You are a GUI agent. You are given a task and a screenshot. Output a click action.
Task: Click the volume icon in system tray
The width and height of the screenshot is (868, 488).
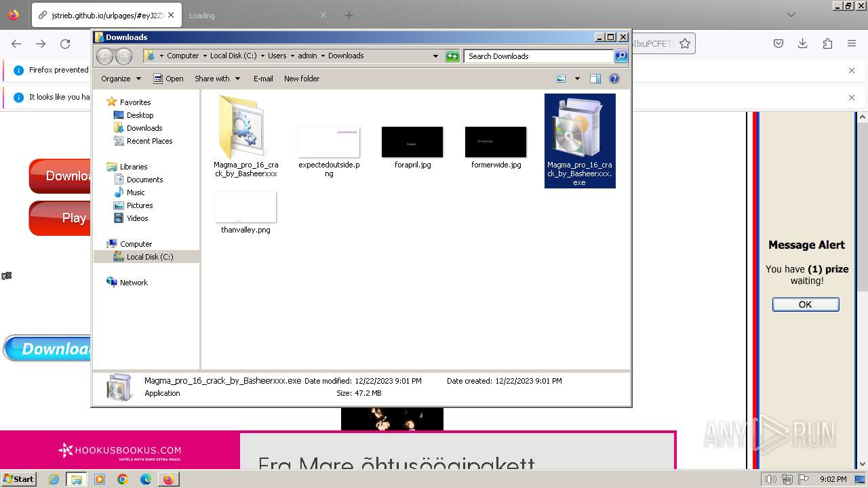tap(770, 479)
